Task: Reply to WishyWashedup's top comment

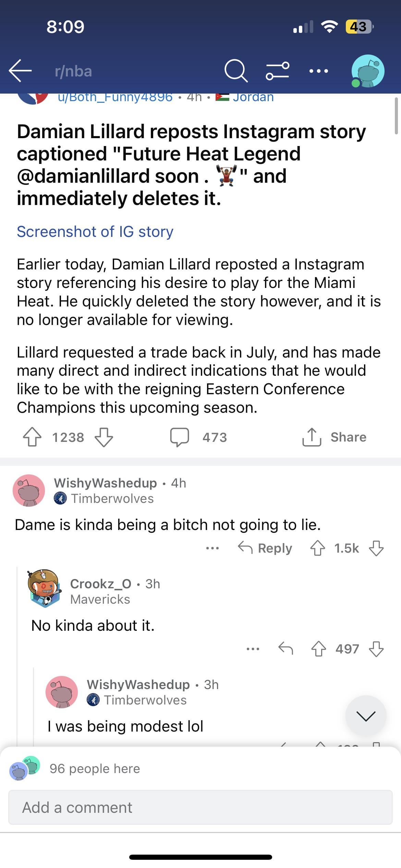Action: point(265,548)
